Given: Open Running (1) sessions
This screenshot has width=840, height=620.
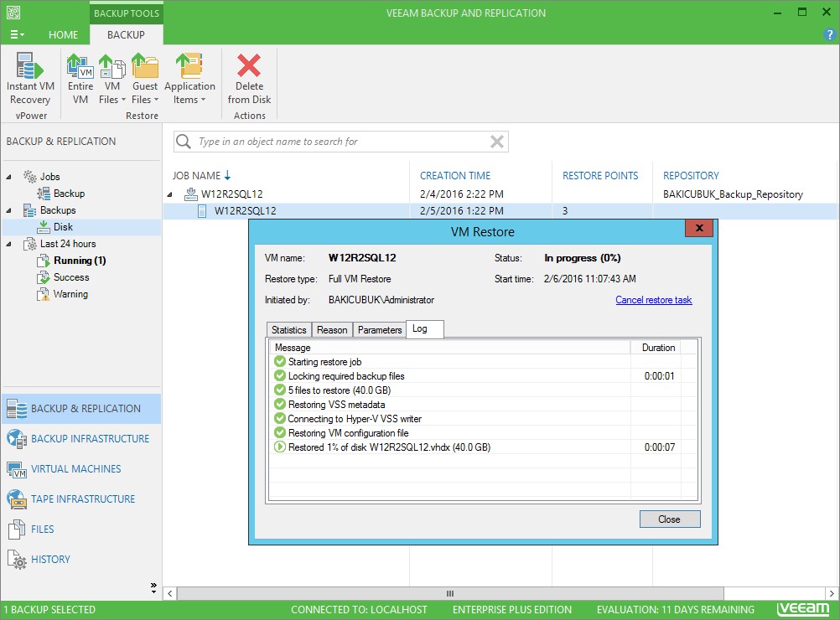Looking at the screenshot, I should click(80, 261).
